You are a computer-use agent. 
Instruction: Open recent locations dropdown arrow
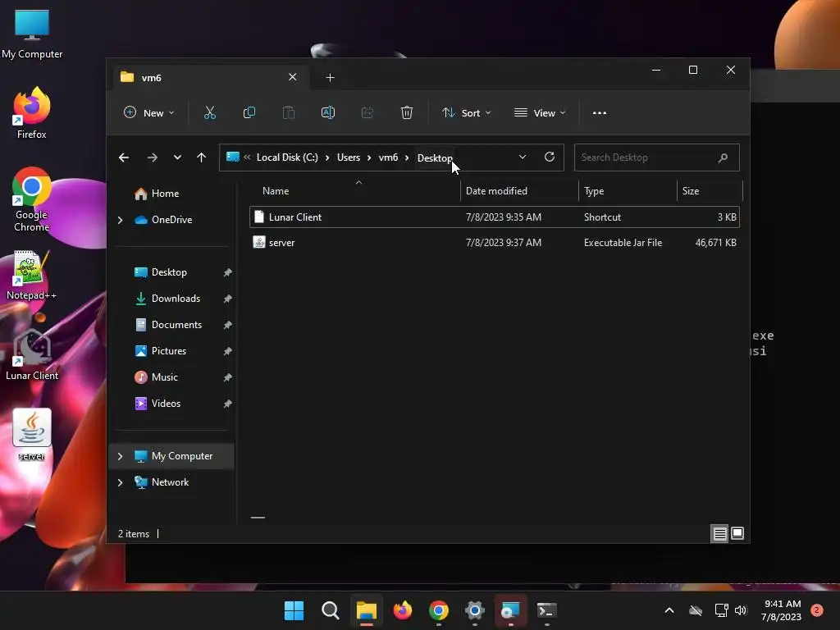(x=177, y=157)
